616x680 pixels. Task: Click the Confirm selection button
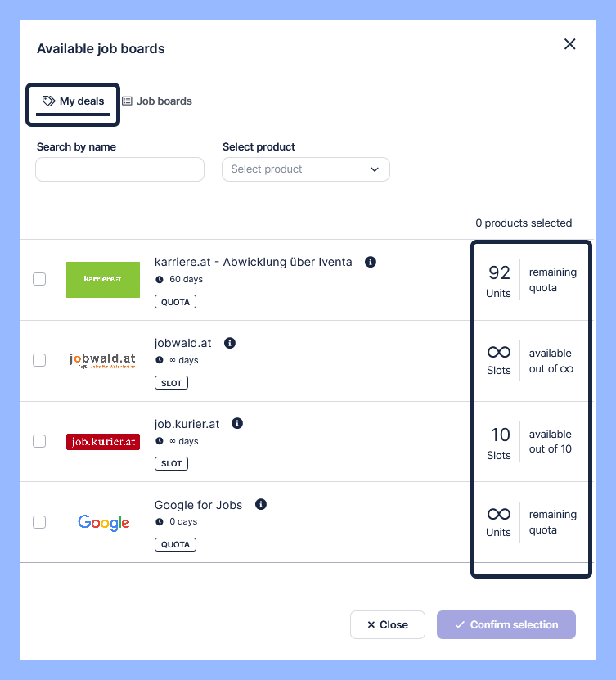[506, 625]
